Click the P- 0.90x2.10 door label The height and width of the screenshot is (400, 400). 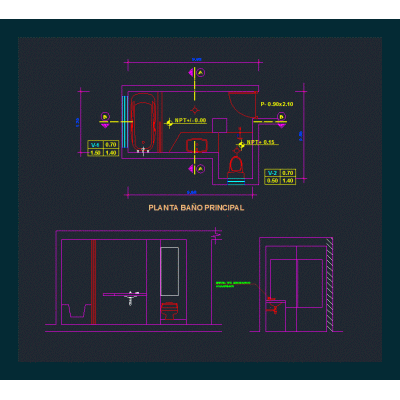click(x=277, y=104)
